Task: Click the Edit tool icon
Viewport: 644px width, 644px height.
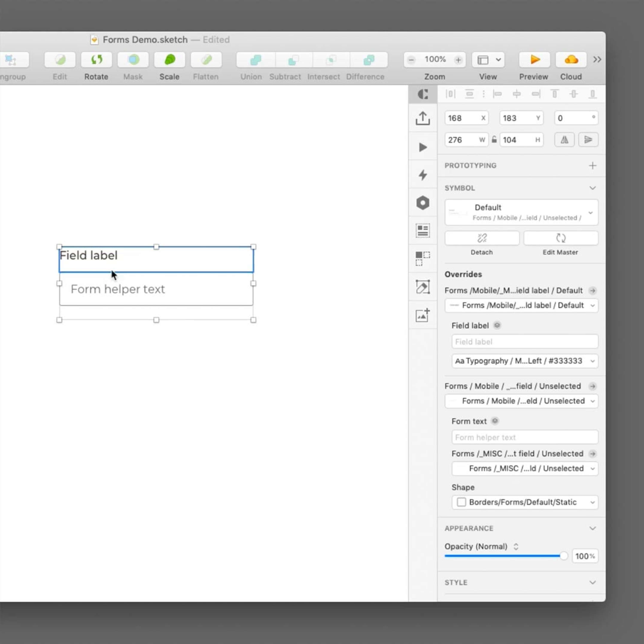Action: (x=60, y=60)
